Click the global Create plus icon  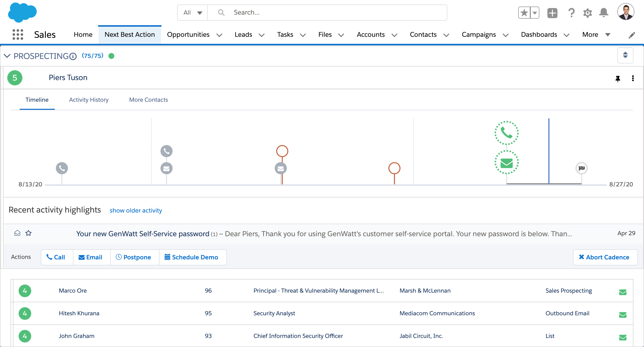pyautogui.click(x=552, y=13)
